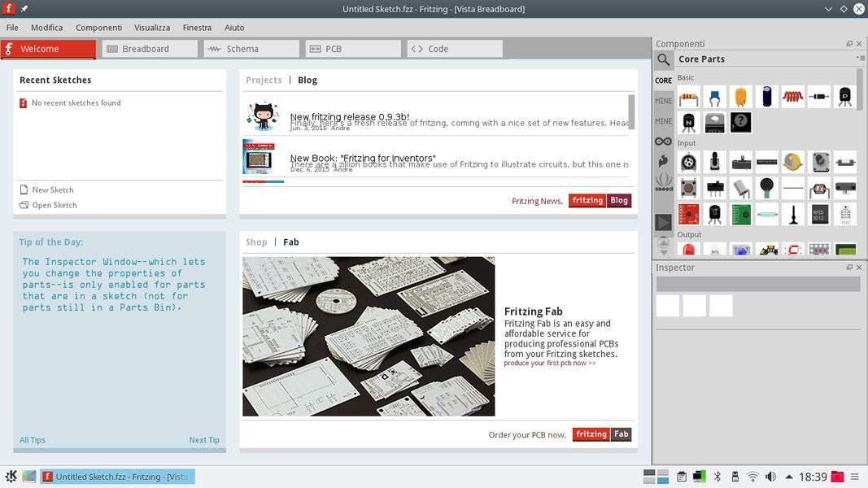Open the parts search magnifier icon
Image resolution: width=868 pixels, height=488 pixels.
(664, 59)
